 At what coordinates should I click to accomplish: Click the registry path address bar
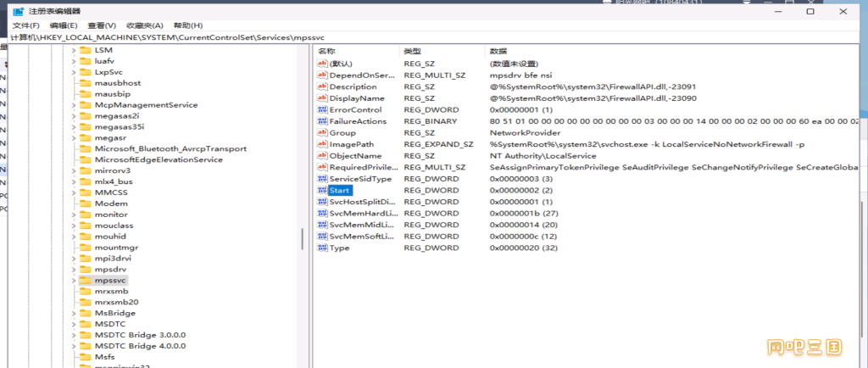click(434, 37)
